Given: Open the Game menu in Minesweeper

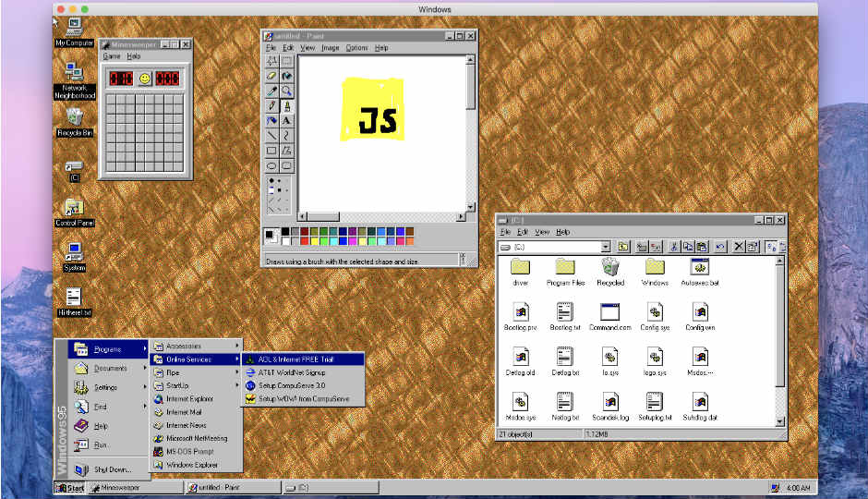Looking at the screenshot, I should point(111,56).
